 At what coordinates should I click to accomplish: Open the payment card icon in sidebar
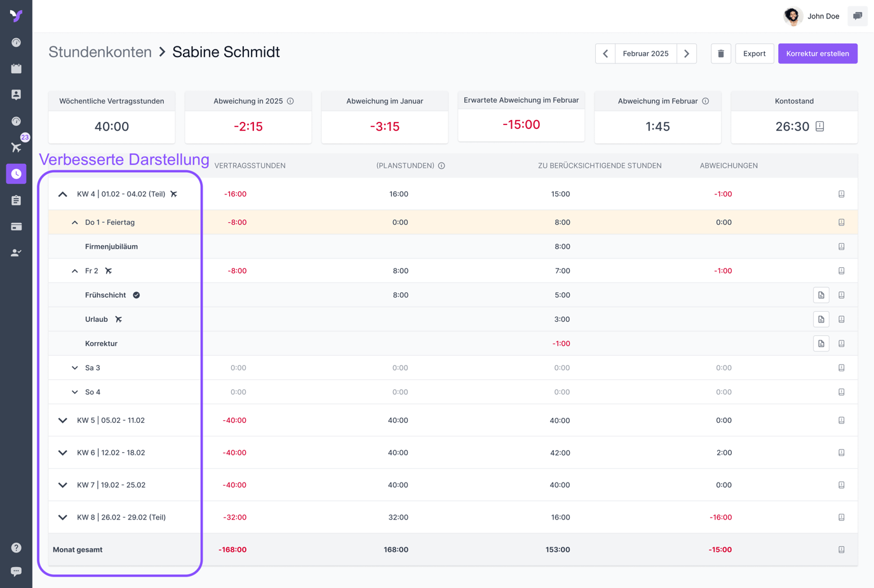16,227
